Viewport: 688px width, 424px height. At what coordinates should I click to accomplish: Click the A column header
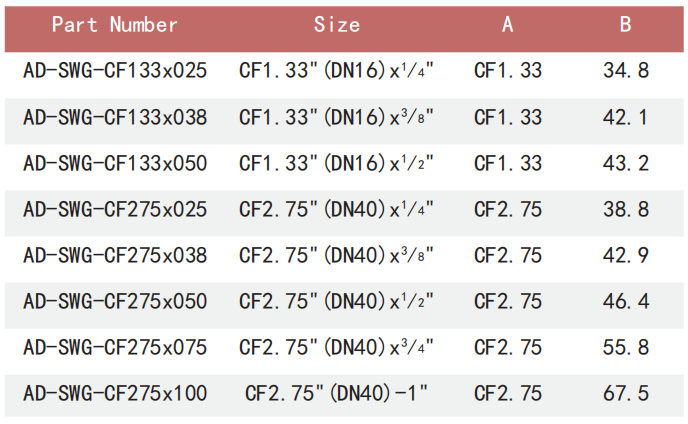pos(508,25)
